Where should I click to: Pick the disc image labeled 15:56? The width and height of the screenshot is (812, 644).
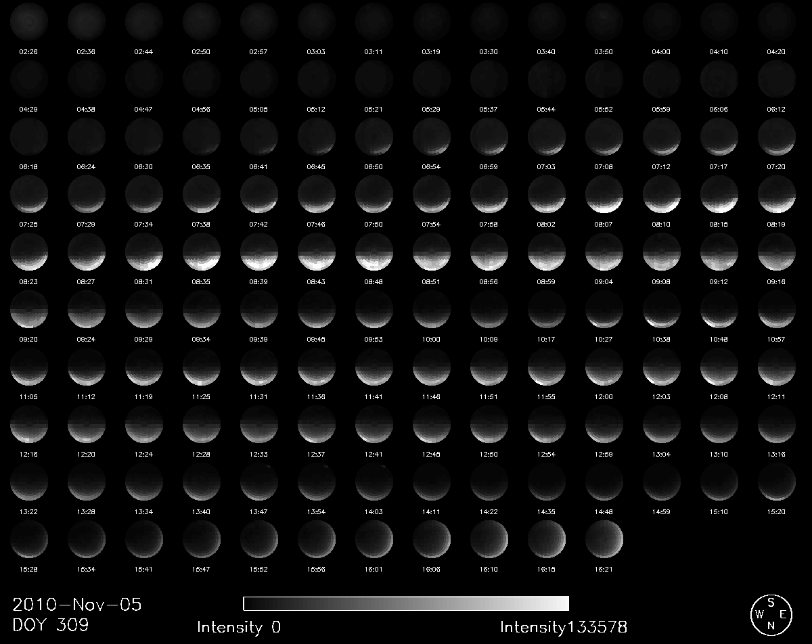click(317, 538)
